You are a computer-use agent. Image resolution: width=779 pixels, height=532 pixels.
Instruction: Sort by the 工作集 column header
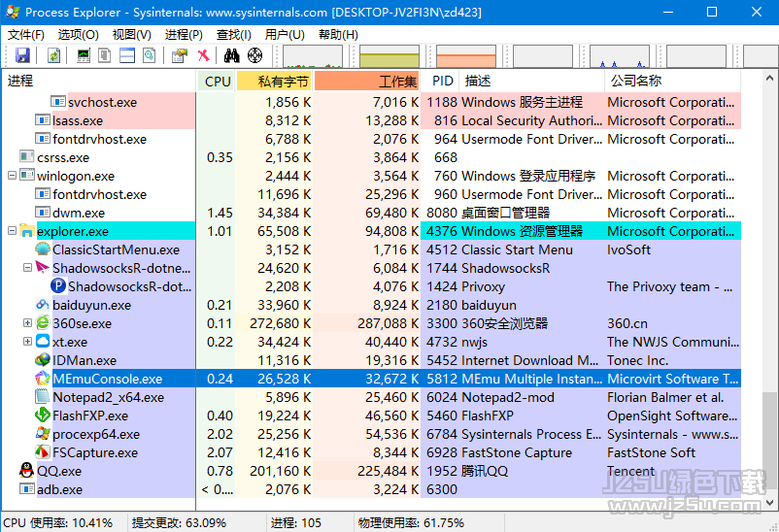[x=366, y=81]
